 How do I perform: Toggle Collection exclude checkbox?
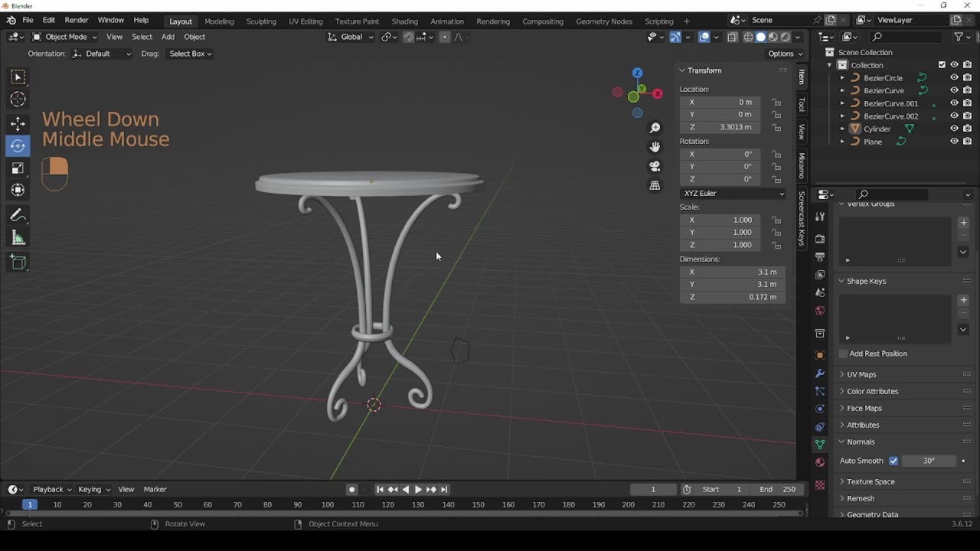point(942,65)
